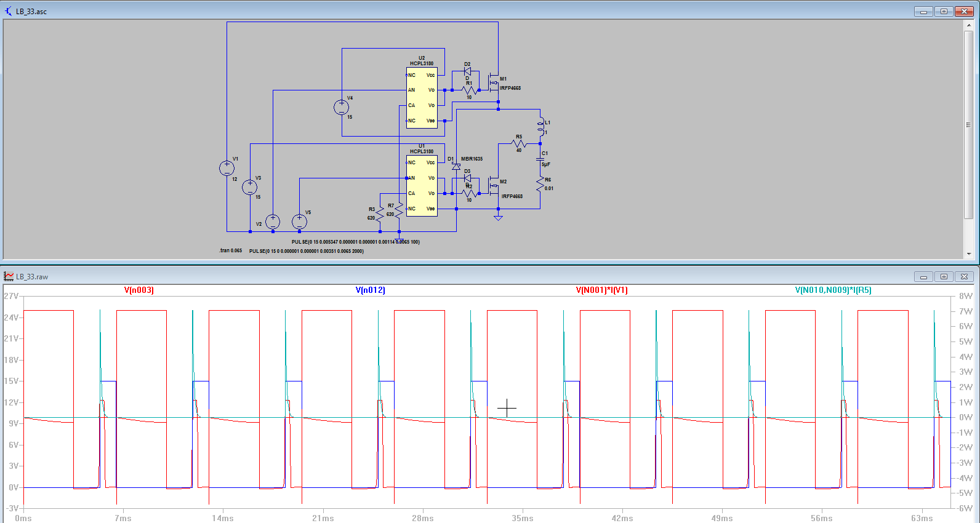Click the U2 HCPL3180 driver block

(x=422, y=97)
